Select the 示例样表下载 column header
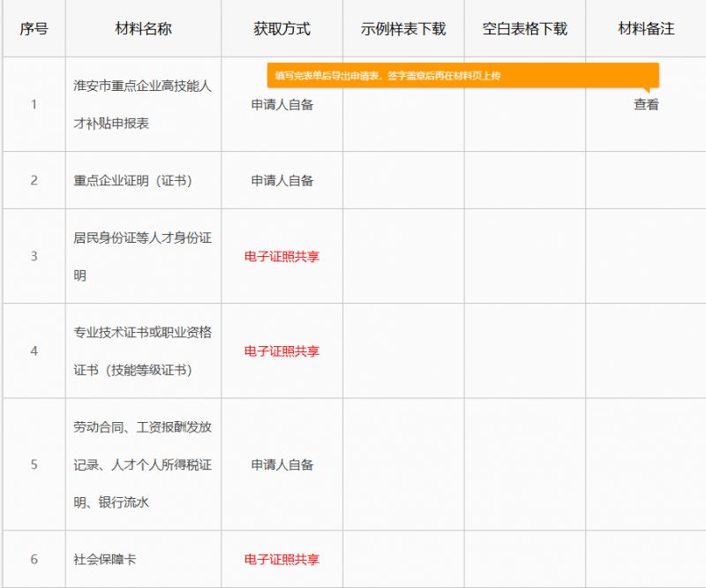Viewport: 706px width, 588px height. 403,29
